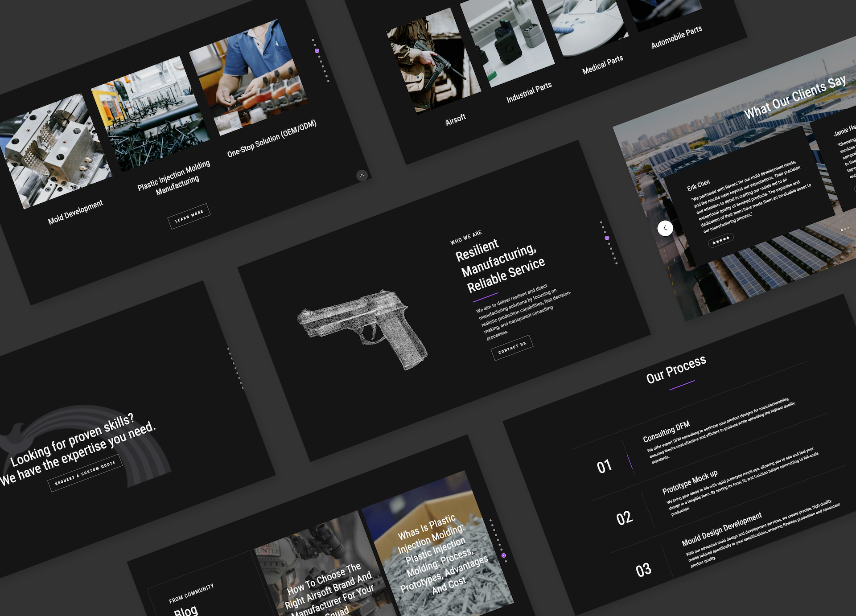856x616 pixels.
Task: Click REQUEST A CUSTOM QUOTE button
Action: pos(85,473)
